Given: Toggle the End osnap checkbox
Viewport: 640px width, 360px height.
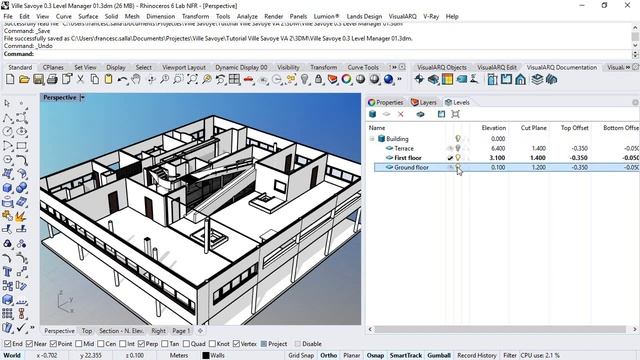Looking at the screenshot, I should click(x=8, y=344).
